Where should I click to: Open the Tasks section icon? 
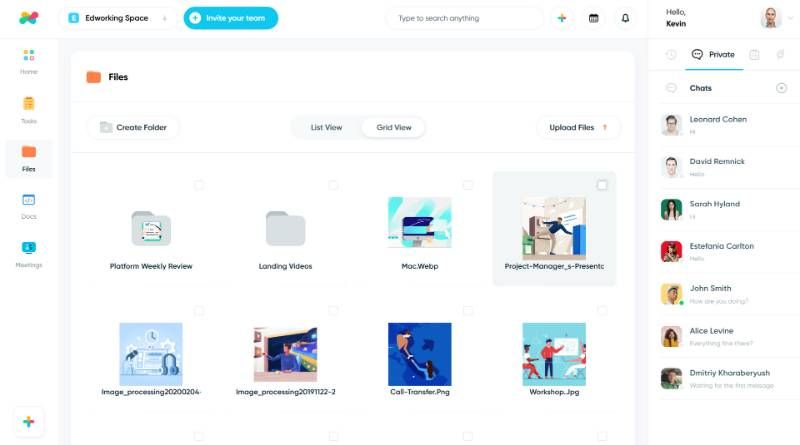pyautogui.click(x=29, y=104)
